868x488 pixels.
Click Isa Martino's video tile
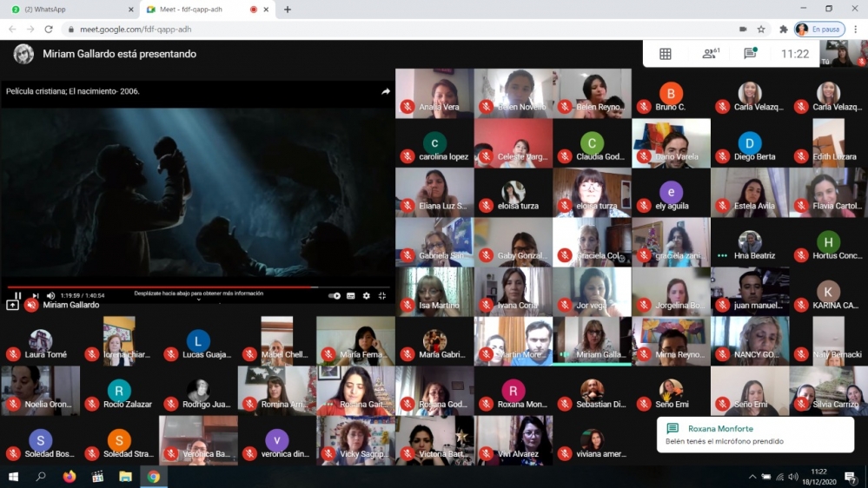pyautogui.click(x=434, y=292)
